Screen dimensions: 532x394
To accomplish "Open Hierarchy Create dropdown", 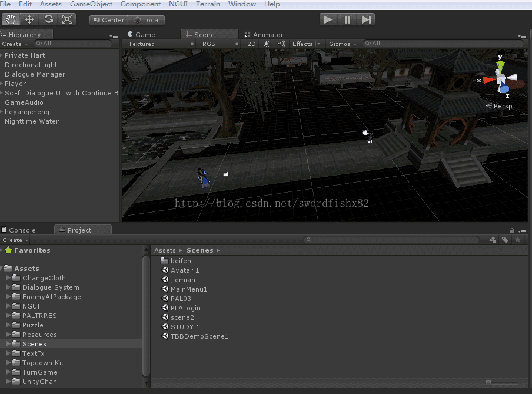I will [x=15, y=44].
